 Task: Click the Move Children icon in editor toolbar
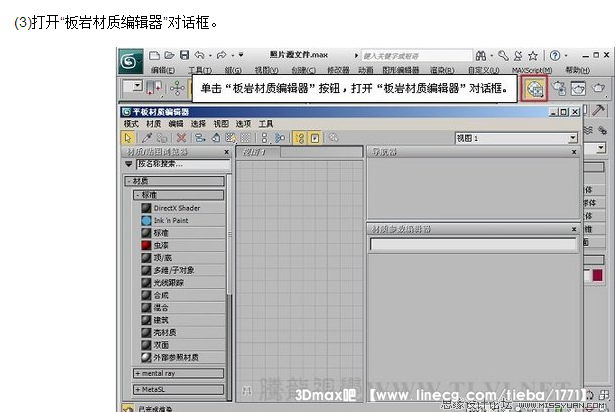click(x=200, y=138)
